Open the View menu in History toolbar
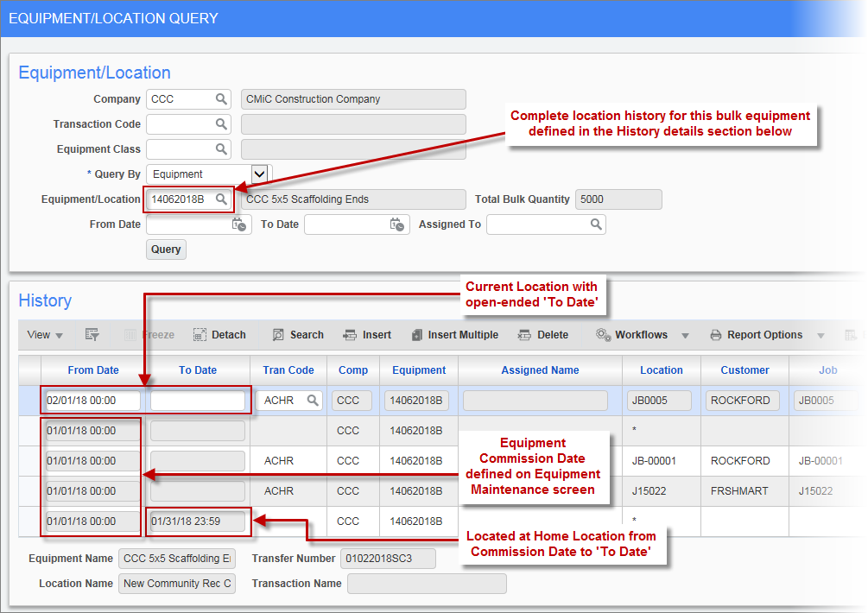The image size is (868, 613). tap(44, 335)
